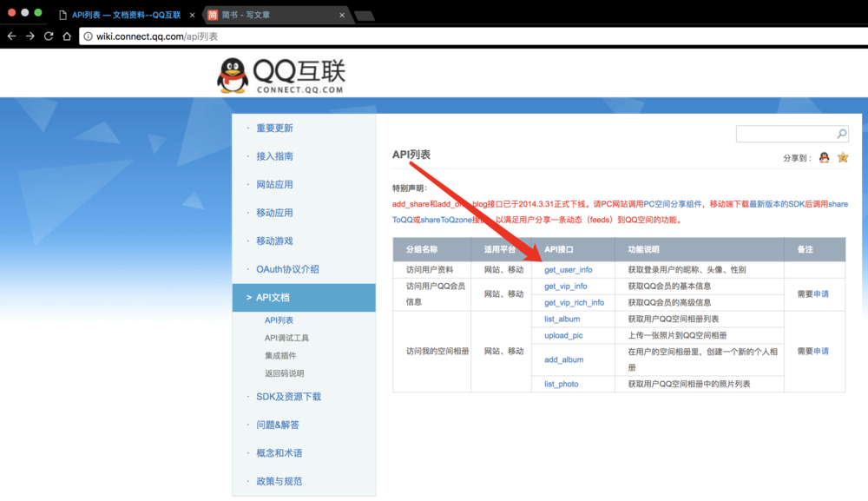Open the upload_pic API link
The image size is (868, 501).
pos(563,335)
